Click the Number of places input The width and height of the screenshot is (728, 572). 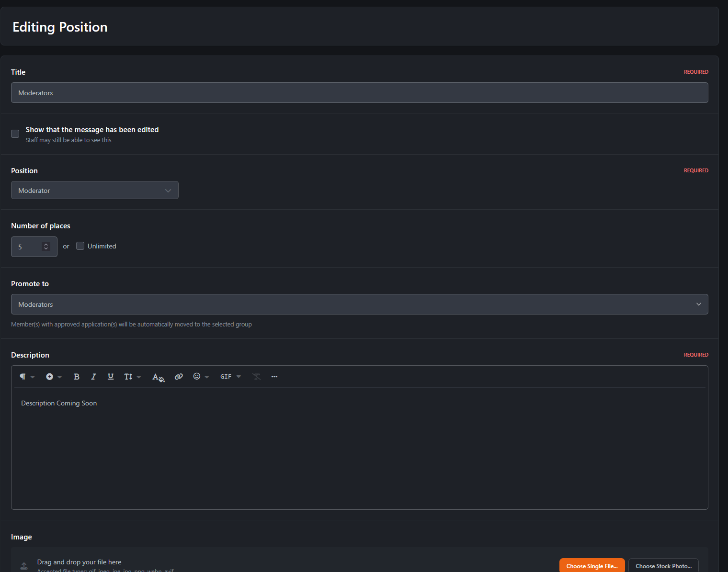point(34,247)
